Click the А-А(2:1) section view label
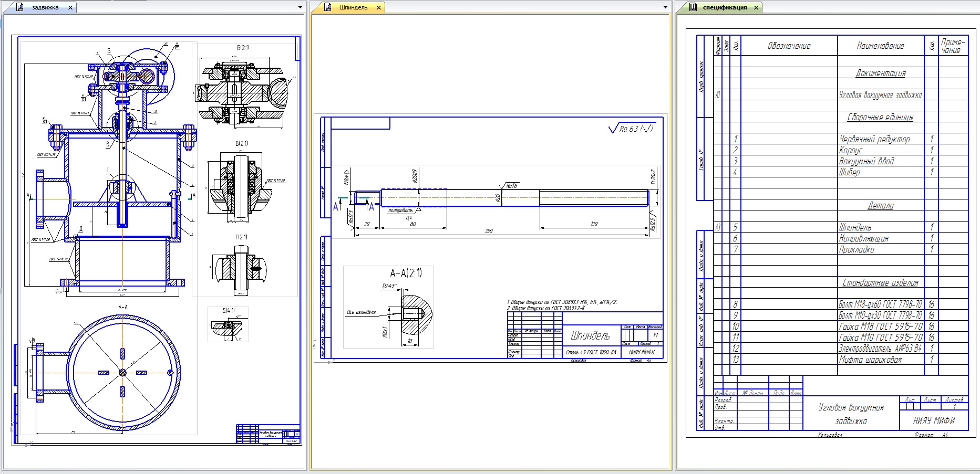The image size is (980, 474). coord(405,273)
